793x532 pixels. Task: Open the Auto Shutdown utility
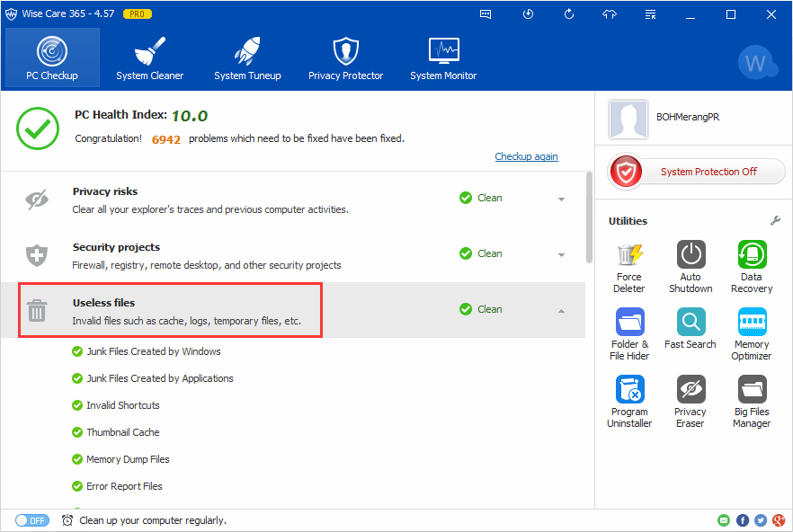691,267
